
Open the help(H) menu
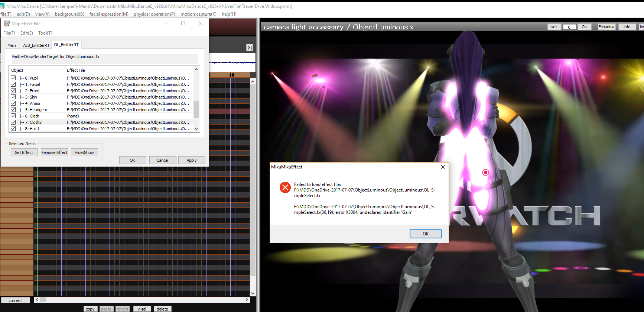[x=229, y=14]
